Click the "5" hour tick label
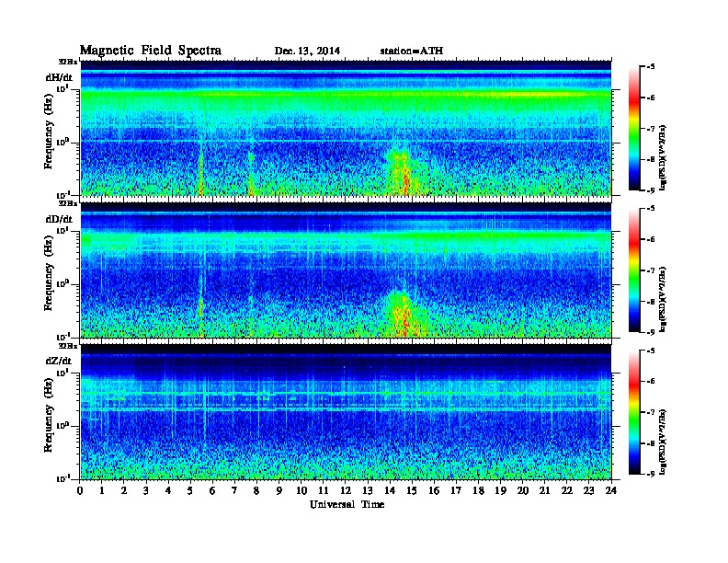 [x=190, y=491]
